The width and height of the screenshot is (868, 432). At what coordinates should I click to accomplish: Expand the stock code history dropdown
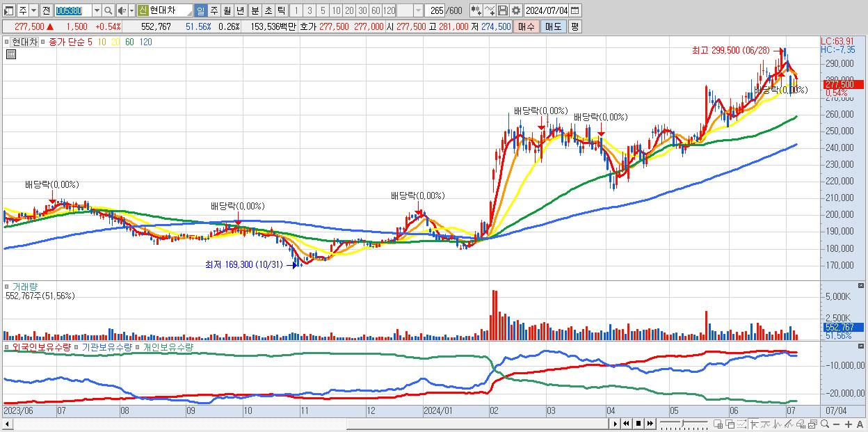97,10
